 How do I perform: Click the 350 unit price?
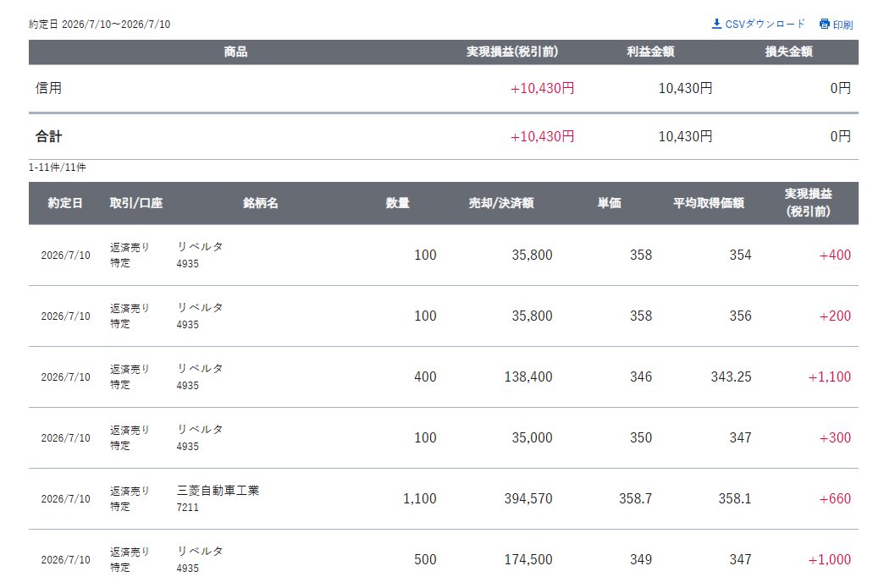641,437
